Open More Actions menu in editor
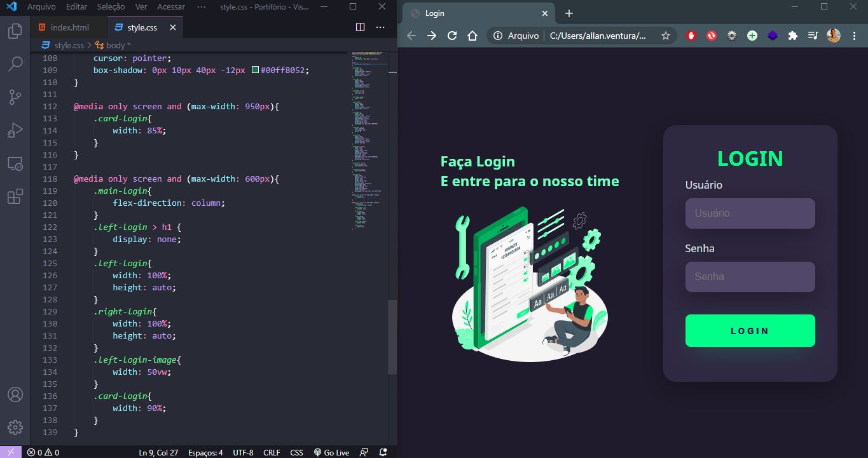868x458 pixels. pyautogui.click(x=380, y=27)
